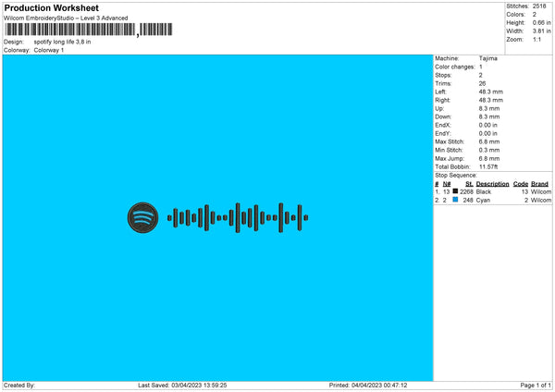Image resolution: width=555 pixels, height=392 pixels.
Task: Click the cyan thread color swatch
Action: (x=455, y=200)
